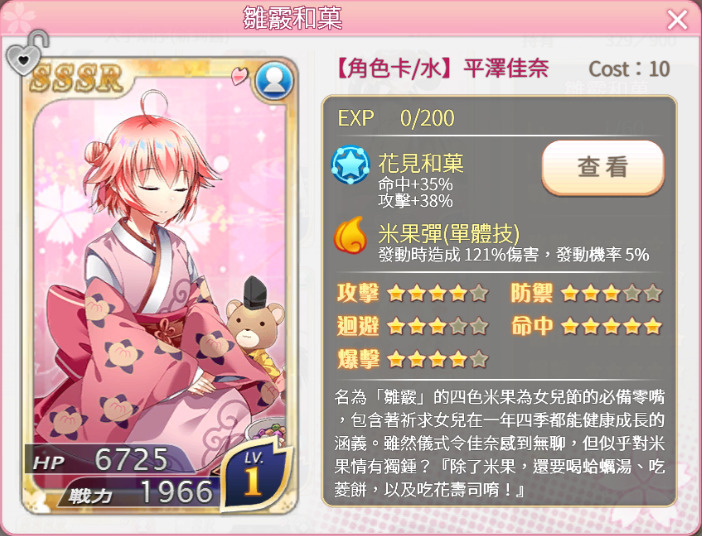Close the 雛霰和菓 card dialog
Screen dimensions: 702x536
677,20
